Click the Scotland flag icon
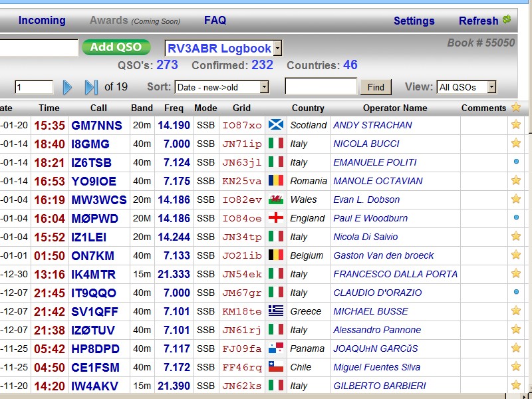This screenshot has width=532, height=399. click(275, 124)
